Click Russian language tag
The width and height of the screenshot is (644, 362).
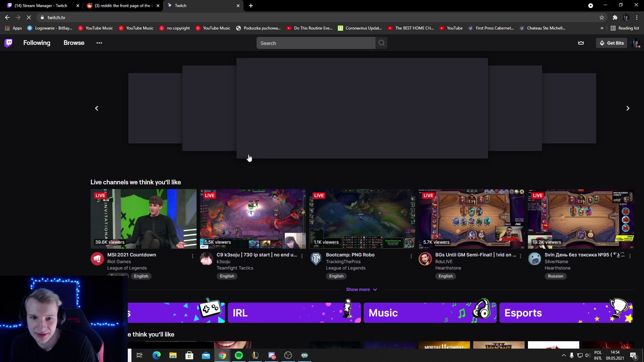(x=555, y=276)
